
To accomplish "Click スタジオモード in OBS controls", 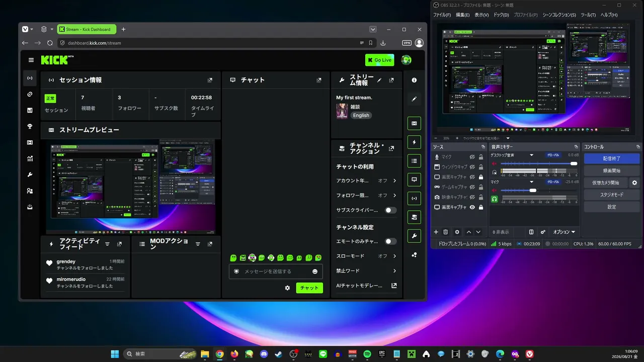I will [x=612, y=195].
